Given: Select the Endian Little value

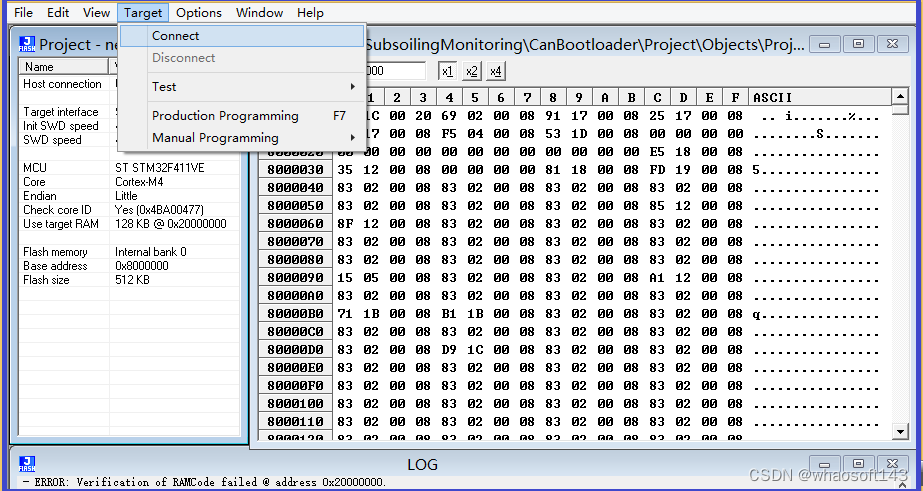Looking at the screenshot, I should [x=126, y=196].
